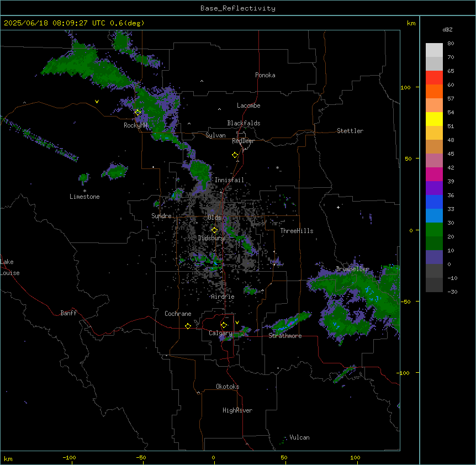Select the white 70-80 dBZ legend swatch
This screenshot has height=465, width=476.
(x=434, y=50)
